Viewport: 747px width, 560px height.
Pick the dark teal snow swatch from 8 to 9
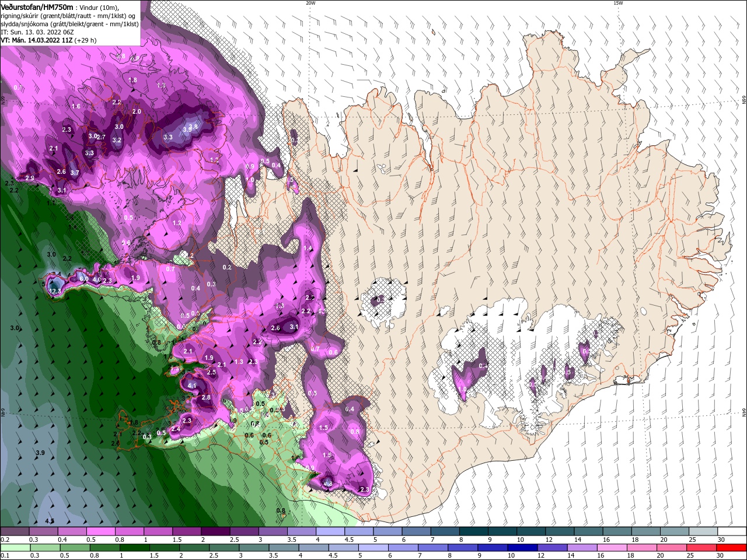[474, 531]
